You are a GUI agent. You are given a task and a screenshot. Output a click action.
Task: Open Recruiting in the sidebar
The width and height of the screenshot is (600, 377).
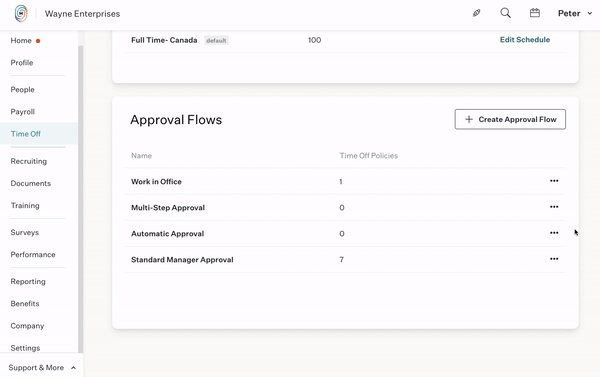29,161
